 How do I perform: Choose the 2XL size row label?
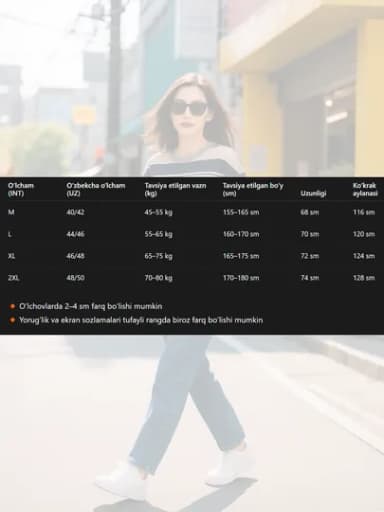[x=14, y=278]
